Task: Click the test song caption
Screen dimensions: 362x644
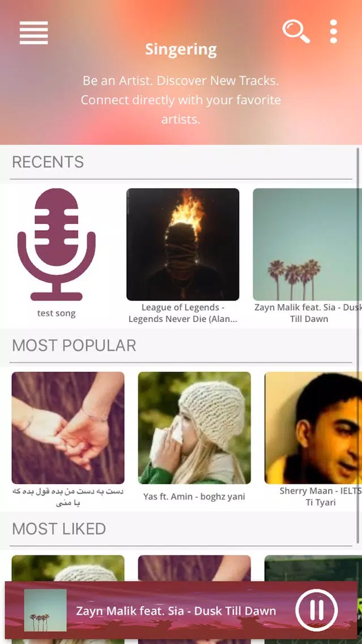Action: pos(56,313)
